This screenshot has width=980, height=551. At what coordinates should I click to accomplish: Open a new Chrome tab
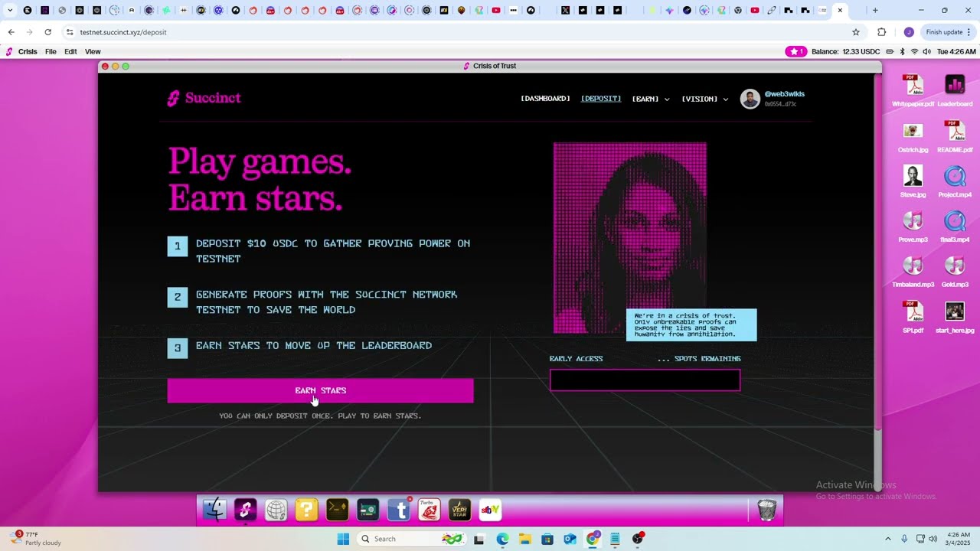[x=875, y=10]
